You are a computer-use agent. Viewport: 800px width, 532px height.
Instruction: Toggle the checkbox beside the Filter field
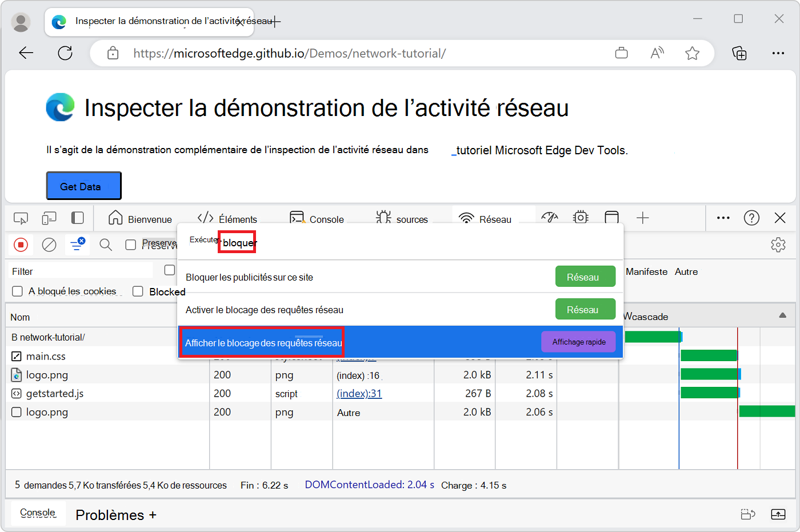pos(170,270)
